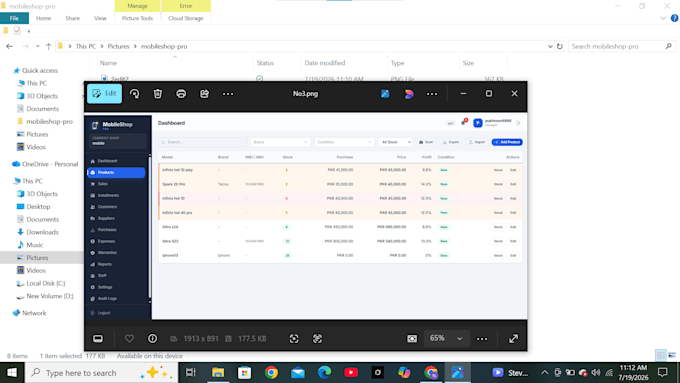Open New Volume (D:) drive
Screen dimensions: 680x383
point(45,296)
